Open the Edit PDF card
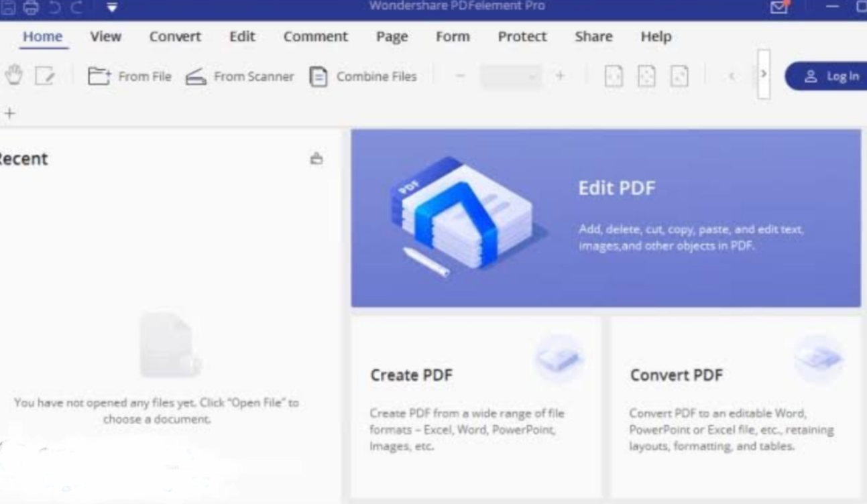The width and height of the screenshot is (867, 504). pyautogui.click(x=605, y=218)
